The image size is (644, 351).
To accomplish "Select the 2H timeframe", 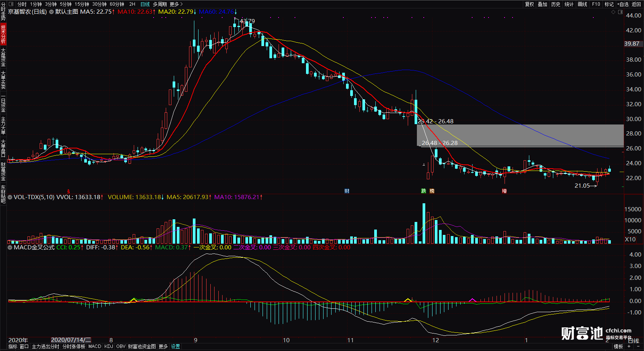I will click(132, 4).
